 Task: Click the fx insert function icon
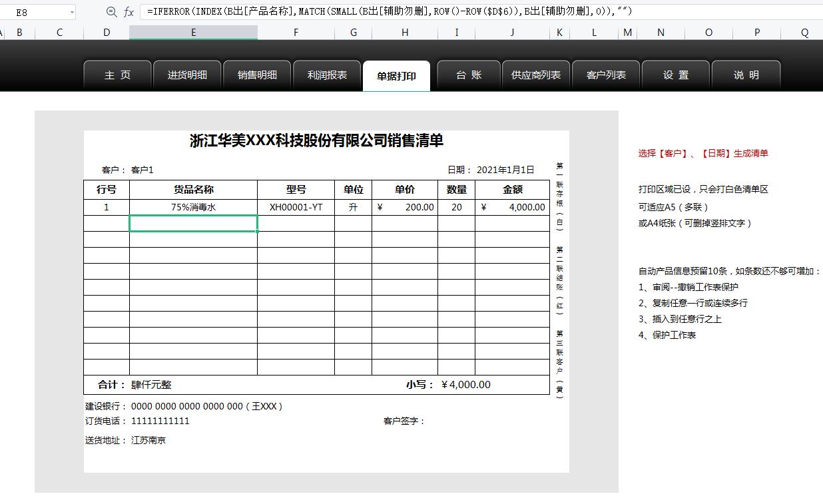pyautogui.click(x=129, y=11)
